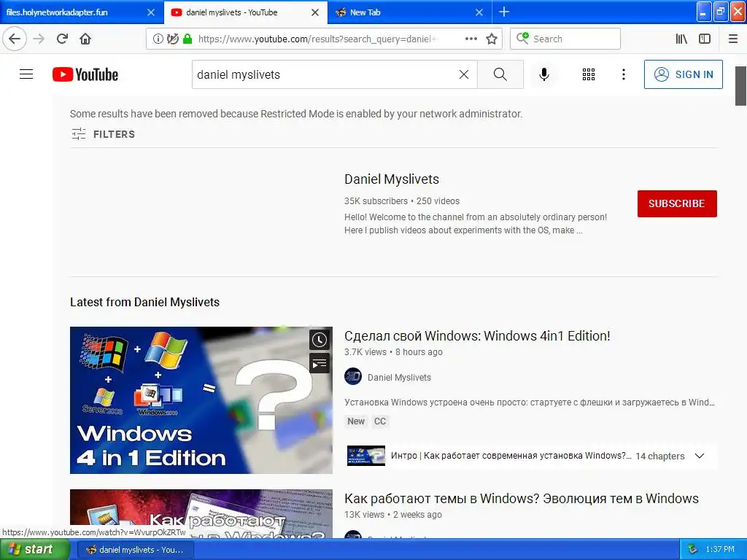Open YouTube settings three-dot menu
The width and height of the screenshot is (747, 560).
click(x=624, y=74)
